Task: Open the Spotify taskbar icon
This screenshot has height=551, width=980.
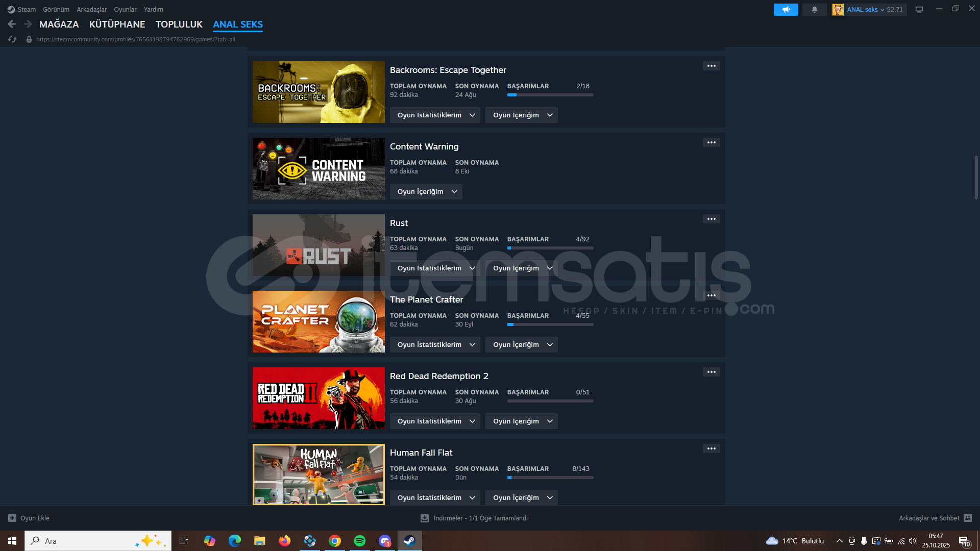Action: pos(360,541)
